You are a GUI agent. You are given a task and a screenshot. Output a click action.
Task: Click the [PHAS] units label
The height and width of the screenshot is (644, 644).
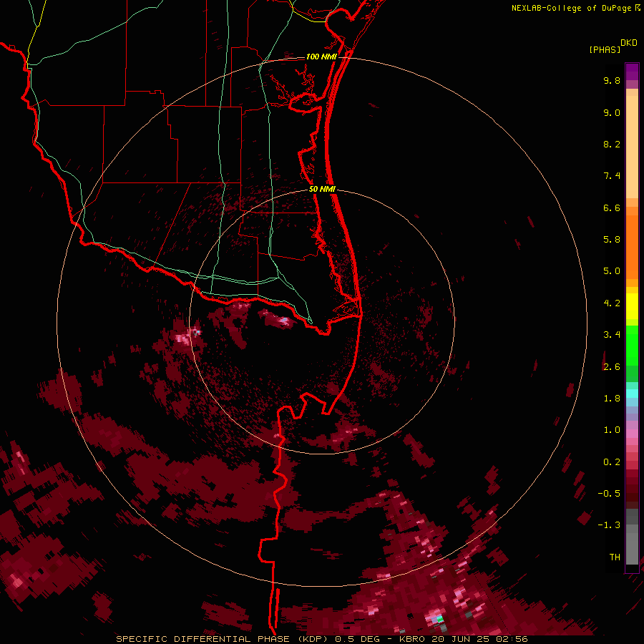[605, 49]
